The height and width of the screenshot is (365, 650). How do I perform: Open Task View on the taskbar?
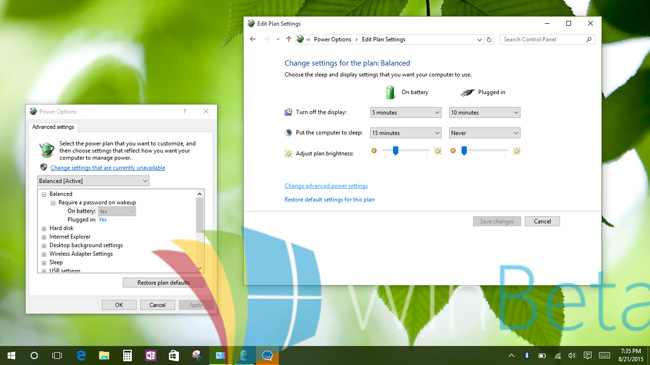click(x=57, y=355)
